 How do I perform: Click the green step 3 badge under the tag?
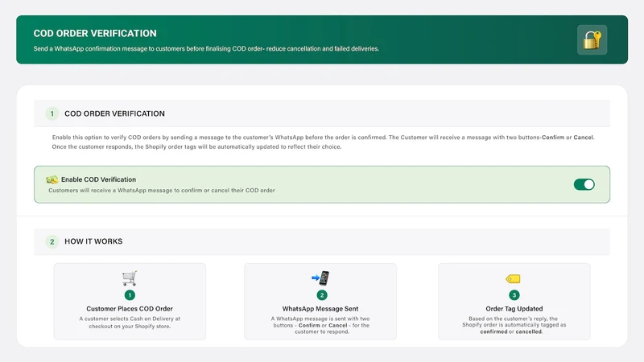tap(514, 295)
